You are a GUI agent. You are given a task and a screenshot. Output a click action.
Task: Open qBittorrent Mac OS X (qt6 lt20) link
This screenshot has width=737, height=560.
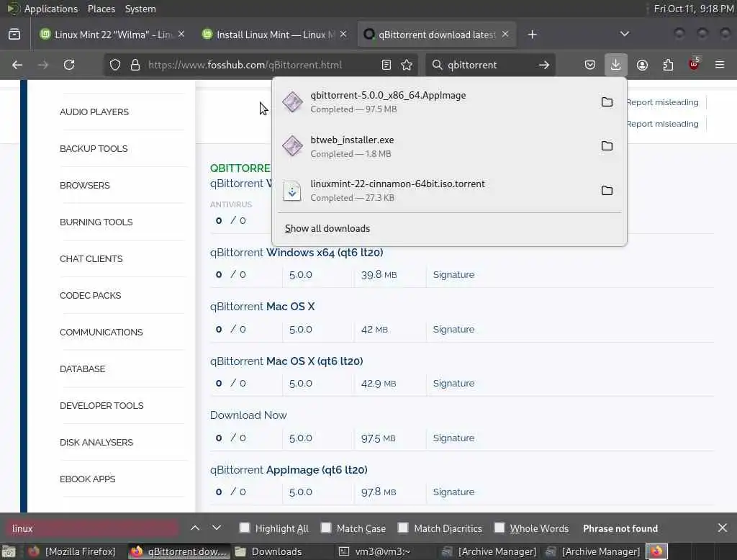286,361
